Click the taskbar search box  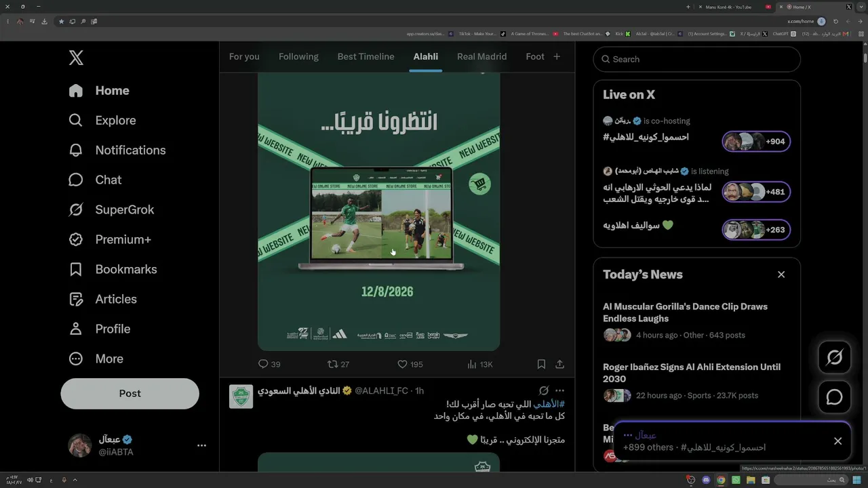coord(811,481)
